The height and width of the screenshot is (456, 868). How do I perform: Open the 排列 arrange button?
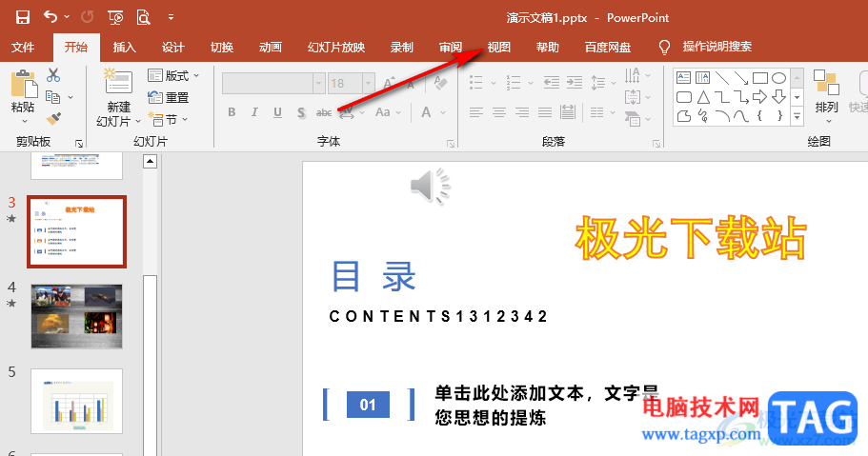tap(826, 97)
